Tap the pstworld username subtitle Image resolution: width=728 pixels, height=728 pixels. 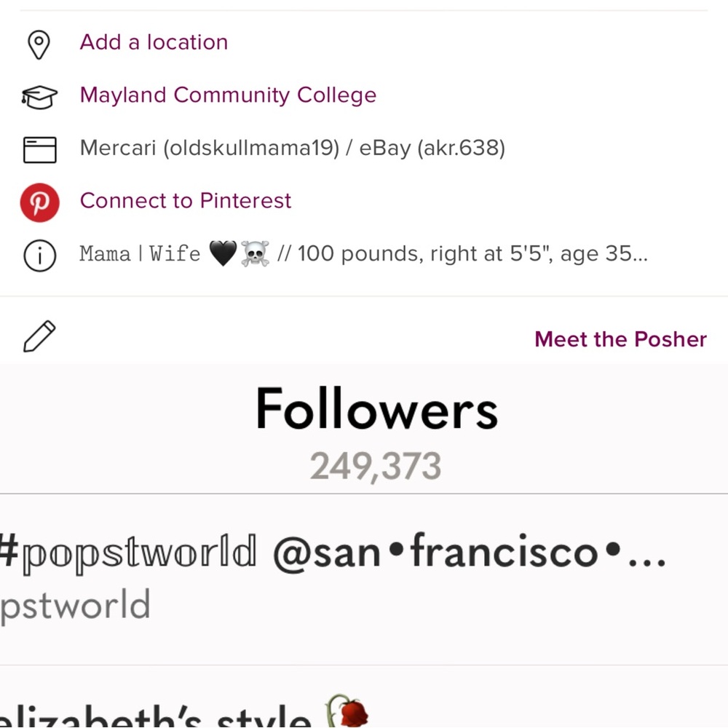point(75,606)
